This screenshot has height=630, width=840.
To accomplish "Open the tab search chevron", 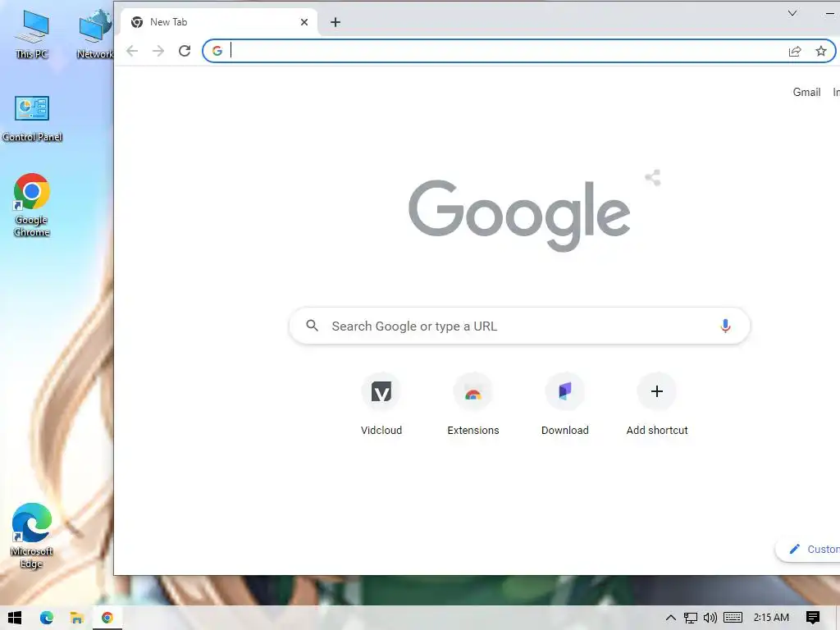I will click(792, 13).
